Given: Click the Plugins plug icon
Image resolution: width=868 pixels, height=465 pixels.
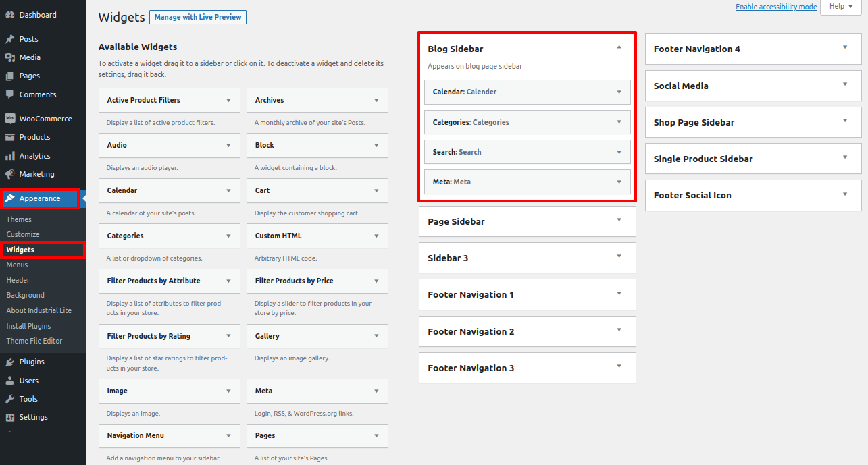Looking at the screenshot, I should (9, 362).
